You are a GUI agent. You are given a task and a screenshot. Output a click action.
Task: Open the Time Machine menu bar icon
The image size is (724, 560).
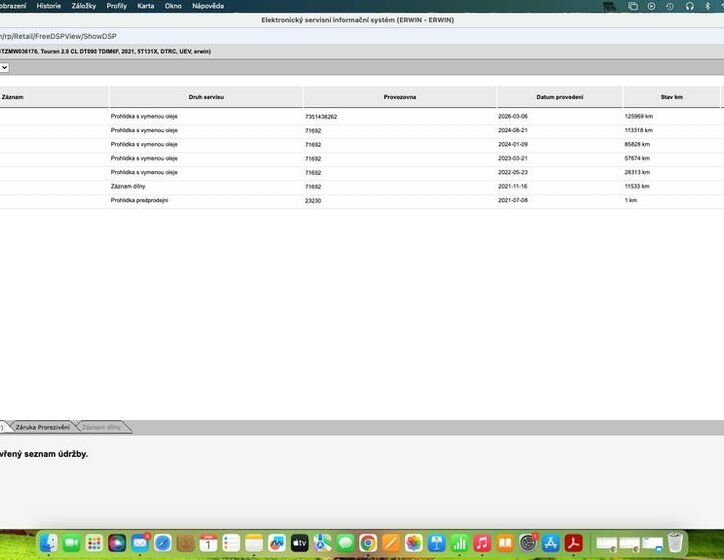[x=670, y=6]
